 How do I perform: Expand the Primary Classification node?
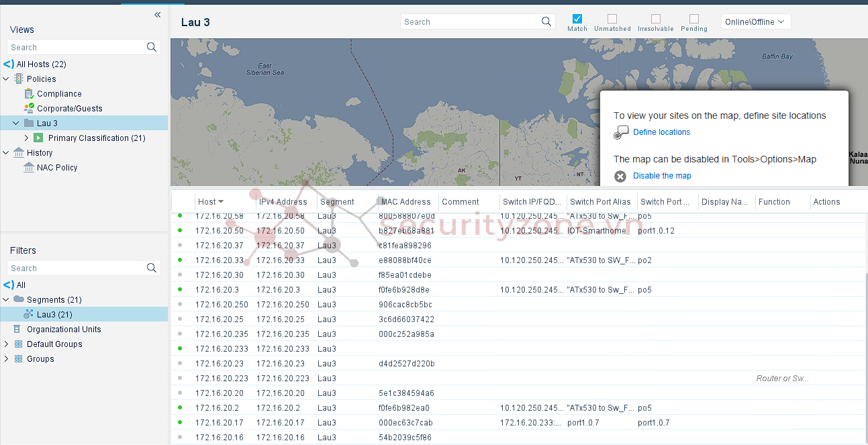[x=26, y=138]
